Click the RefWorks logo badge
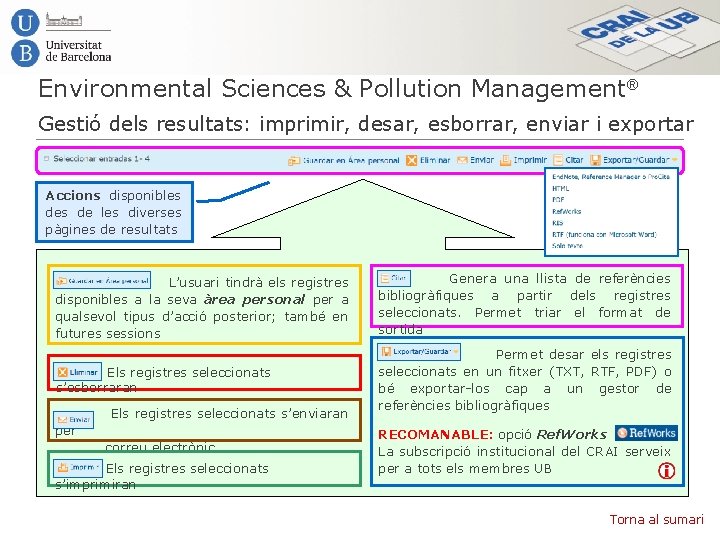This screenshot has height=540, width=720. (646, 433)
